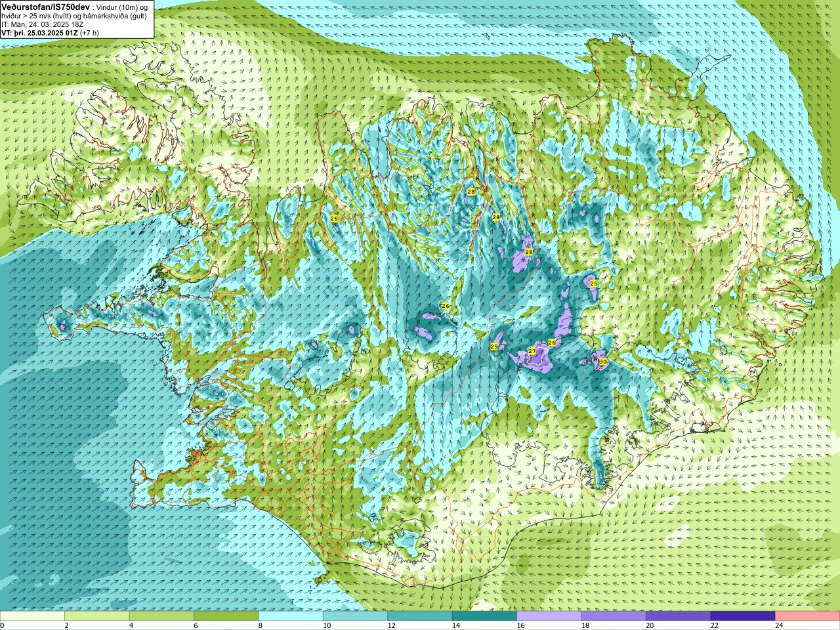Click the scale tick label 12

point(391,625)
